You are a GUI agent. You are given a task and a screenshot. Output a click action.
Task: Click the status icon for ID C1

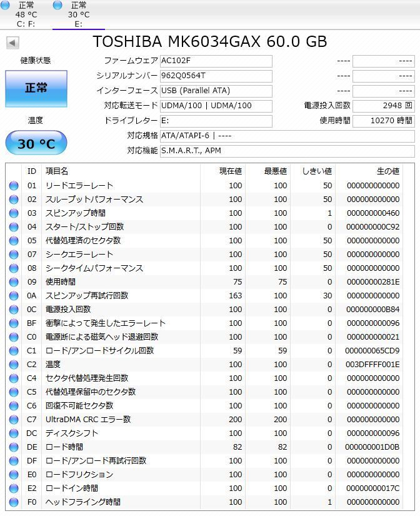pyautogui.click(x=14, y=351)
